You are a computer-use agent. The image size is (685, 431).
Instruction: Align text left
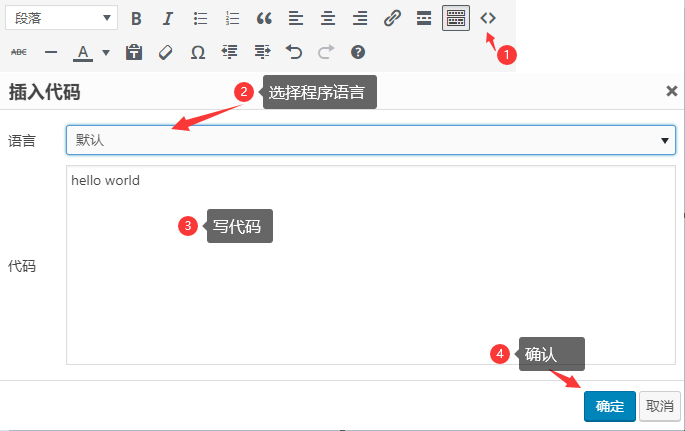(x=296, y=18)
